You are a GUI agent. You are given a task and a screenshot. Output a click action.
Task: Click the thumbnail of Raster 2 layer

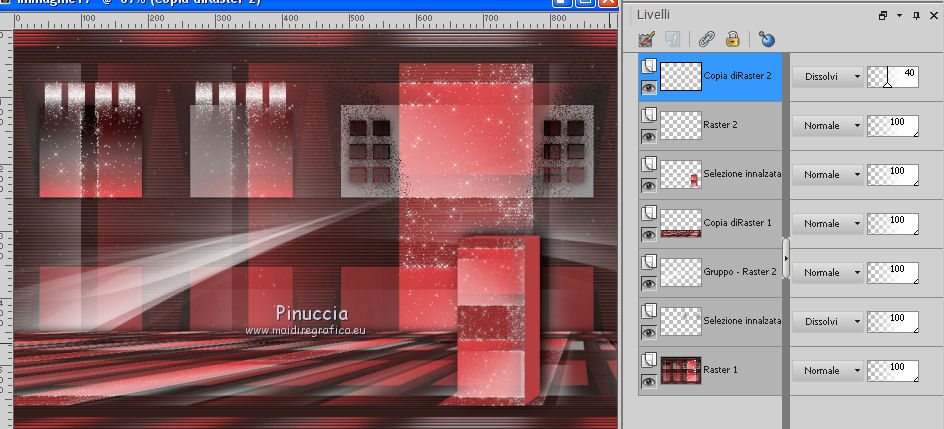(681, 125)
